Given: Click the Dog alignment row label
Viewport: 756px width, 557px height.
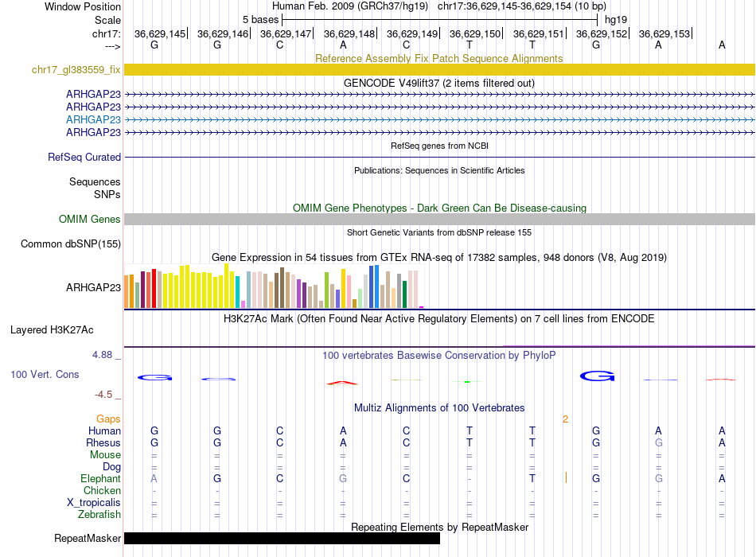Looking at the screenshot, I should (x=111, y=467).
